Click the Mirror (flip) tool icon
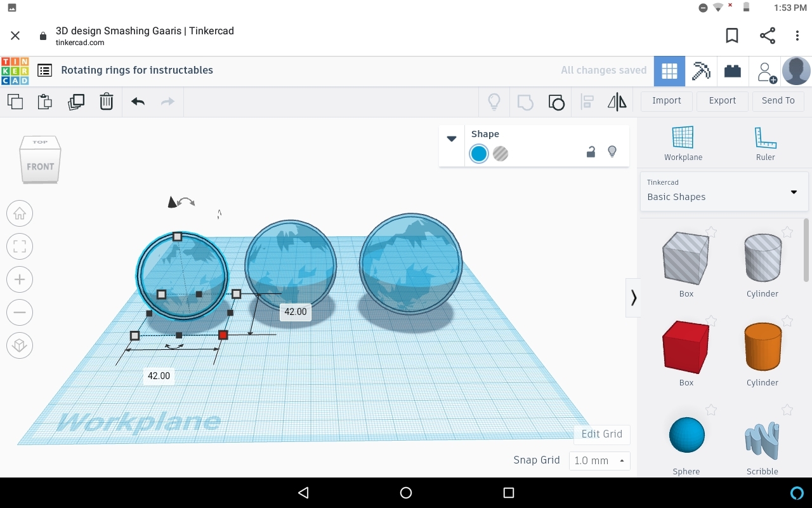Image resolution: width=812 pixels, height=508 pixels. 617,102
